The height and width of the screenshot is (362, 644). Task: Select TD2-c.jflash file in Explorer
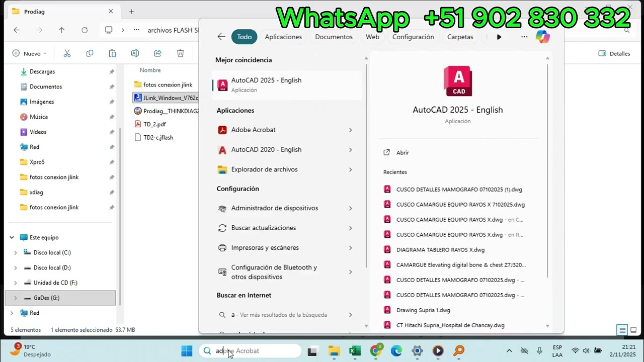point(158,137)
